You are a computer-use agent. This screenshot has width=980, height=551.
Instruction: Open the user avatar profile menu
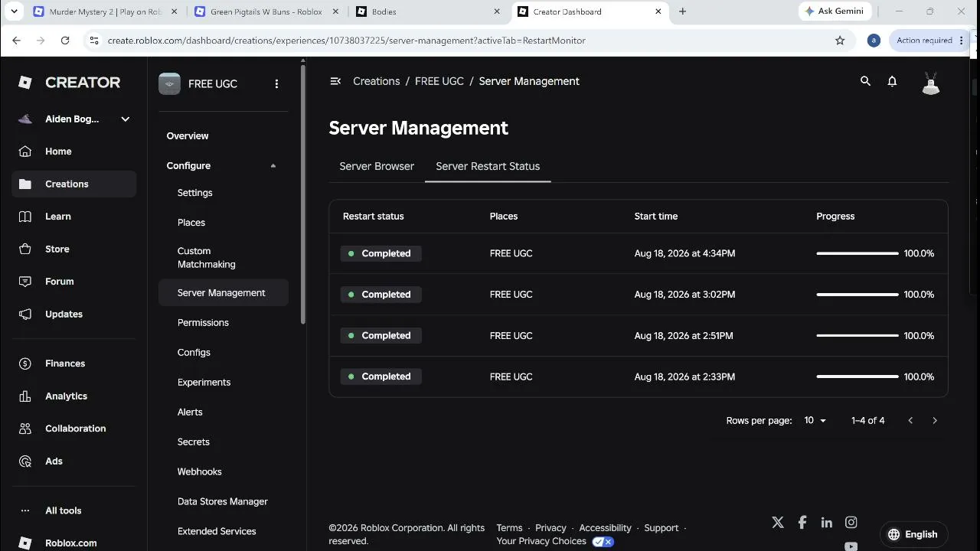coord(930,83)
